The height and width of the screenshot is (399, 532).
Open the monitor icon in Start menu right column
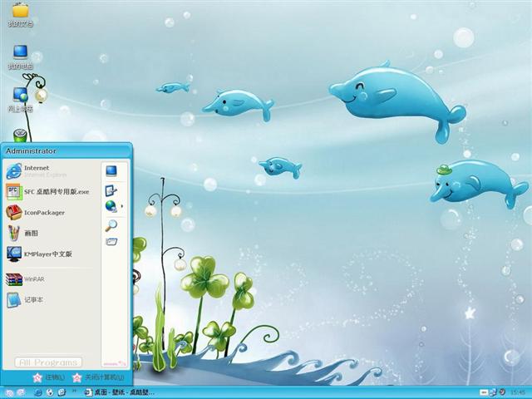pos(111,171)
